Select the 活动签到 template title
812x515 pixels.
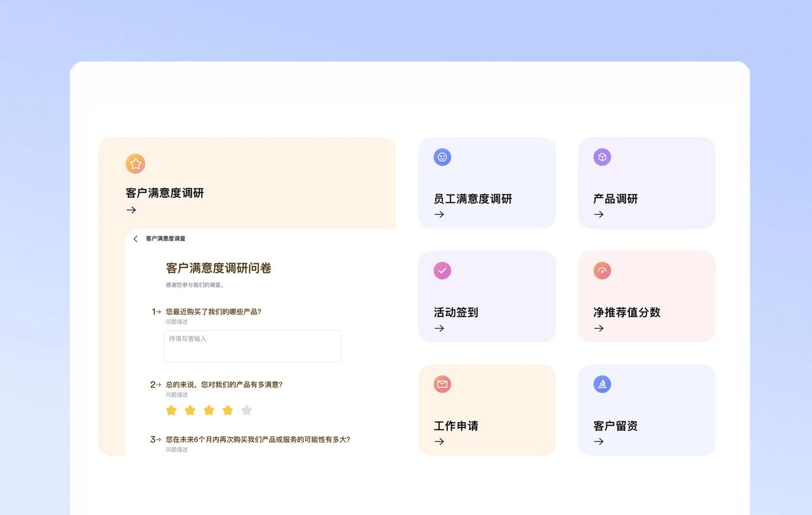click(455, 312)
